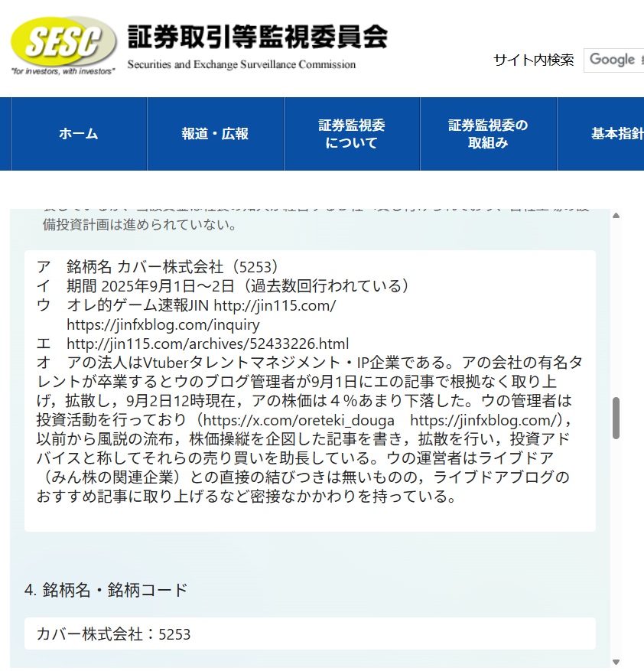Click the サイト内検索 label
644x671 pixels.
pos(533,60)
